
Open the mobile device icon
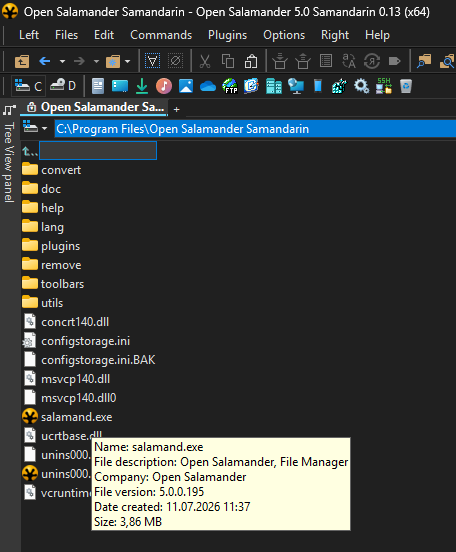pos(318,86)
